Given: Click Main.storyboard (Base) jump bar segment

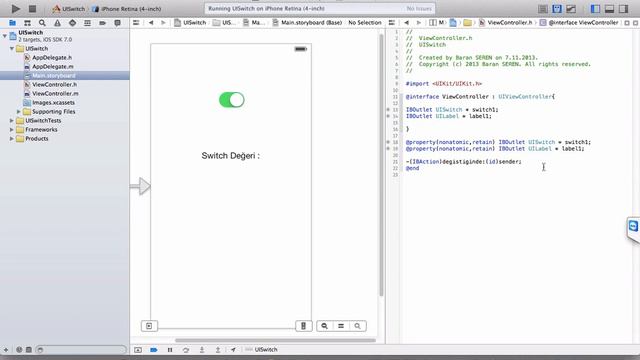Looking at the screenshot, I should tap(307, 22).
